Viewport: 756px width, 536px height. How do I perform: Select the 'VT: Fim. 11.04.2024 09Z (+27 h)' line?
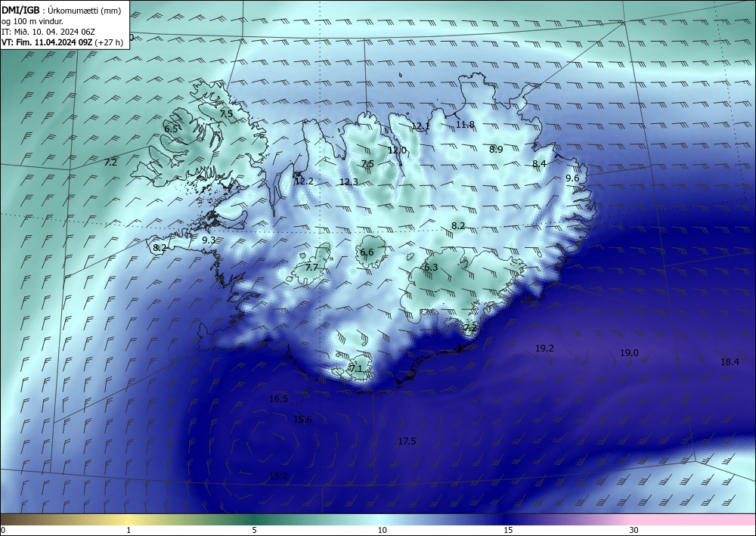[x=62, y=42]
